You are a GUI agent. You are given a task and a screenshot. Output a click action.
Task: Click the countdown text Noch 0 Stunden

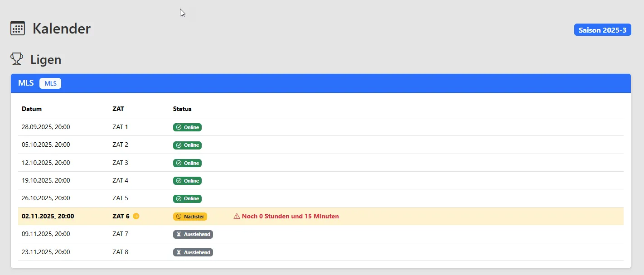click(x=290, y=216)
